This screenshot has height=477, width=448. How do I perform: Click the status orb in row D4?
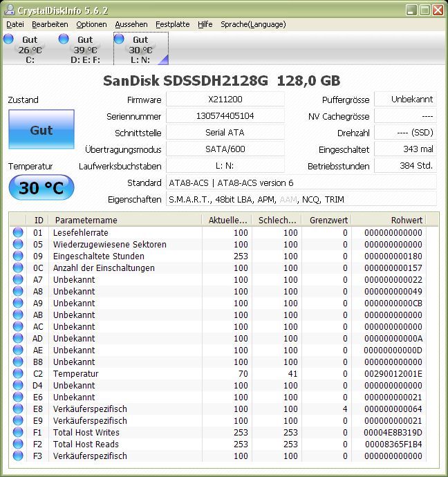click(x=18, y=385)
